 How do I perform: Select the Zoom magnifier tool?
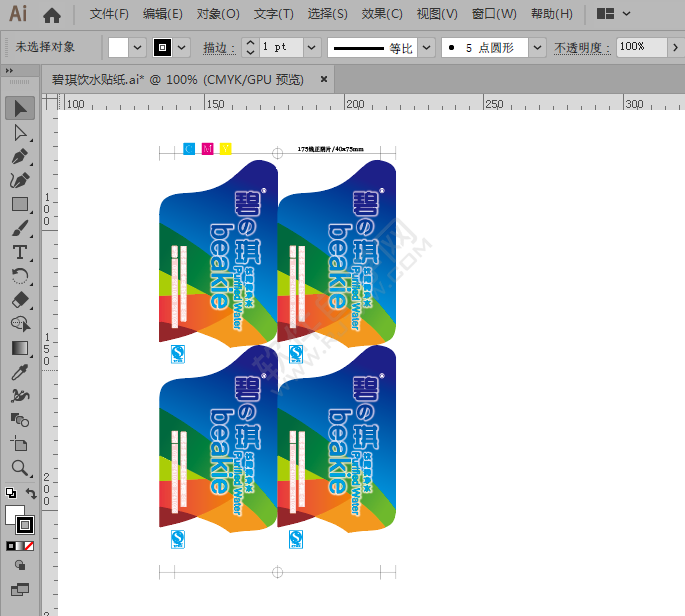click(20, 467)
